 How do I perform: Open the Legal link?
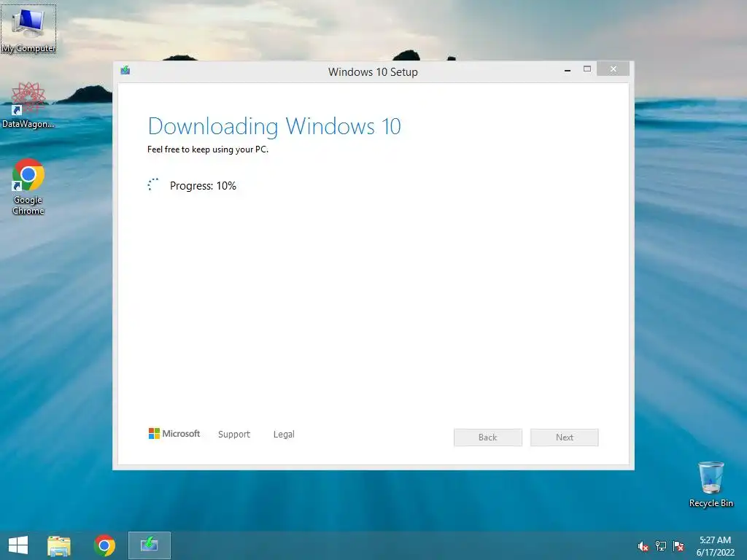click(284, 435)
